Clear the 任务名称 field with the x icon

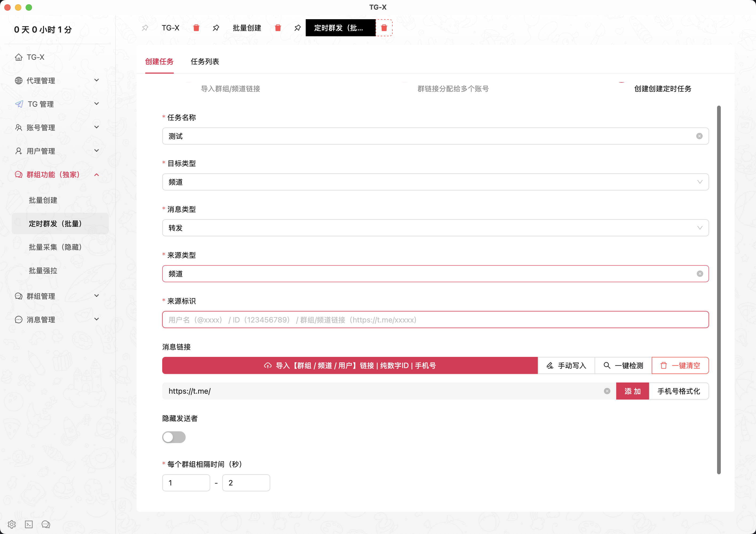click(699, 136)
